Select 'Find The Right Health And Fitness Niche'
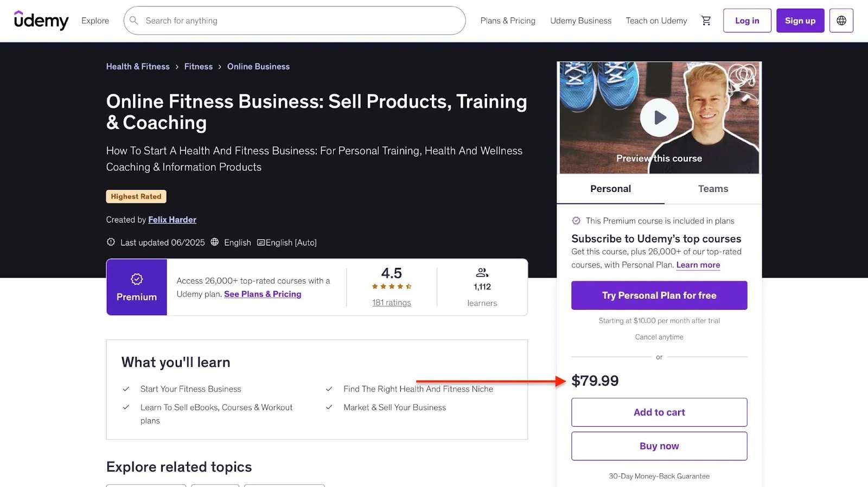 [418, 389]
